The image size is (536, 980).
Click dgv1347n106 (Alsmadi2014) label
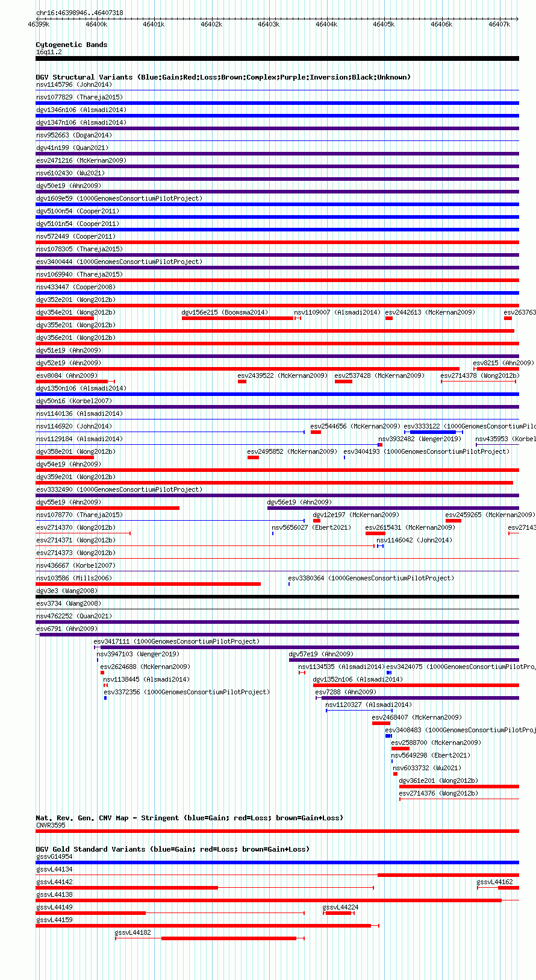click(81, 122)
